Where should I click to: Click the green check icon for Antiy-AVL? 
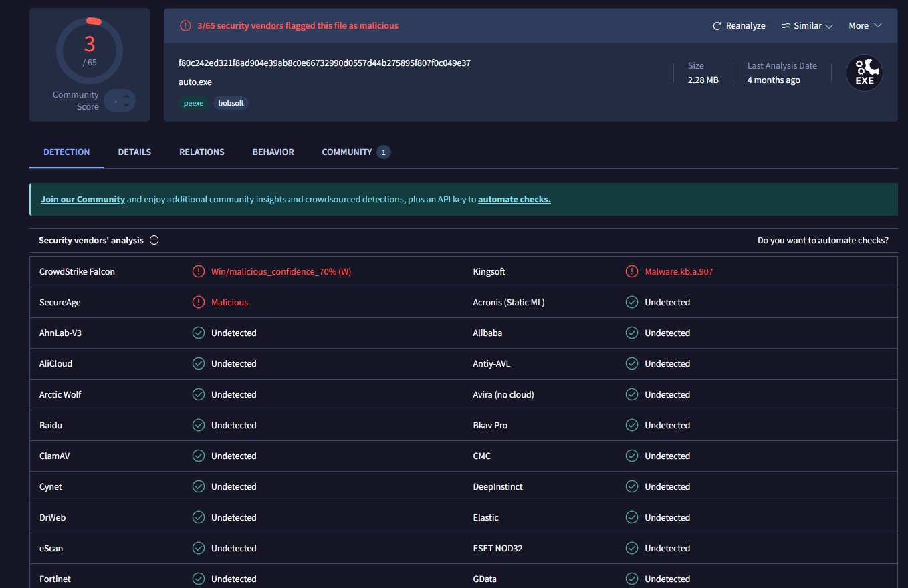[632, 363]
